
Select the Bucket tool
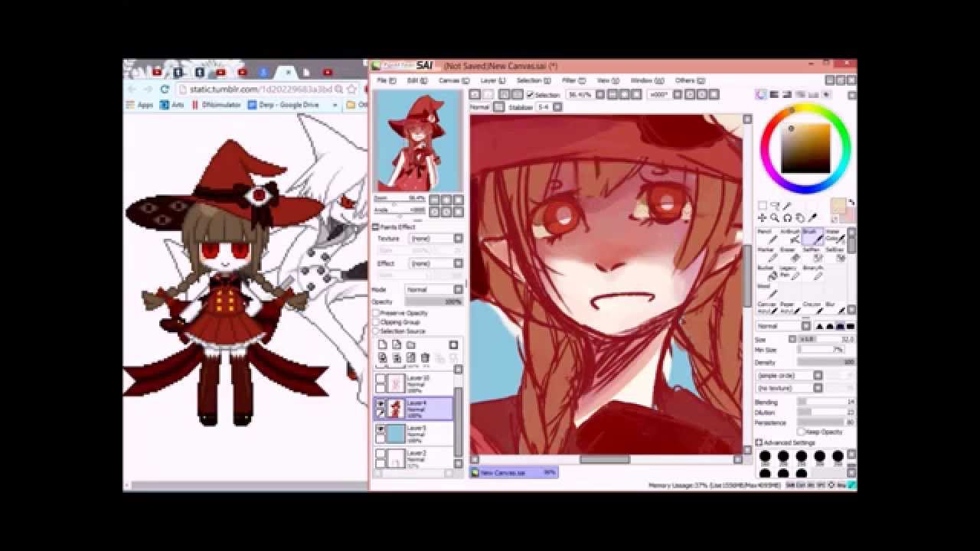coord(767,272)
